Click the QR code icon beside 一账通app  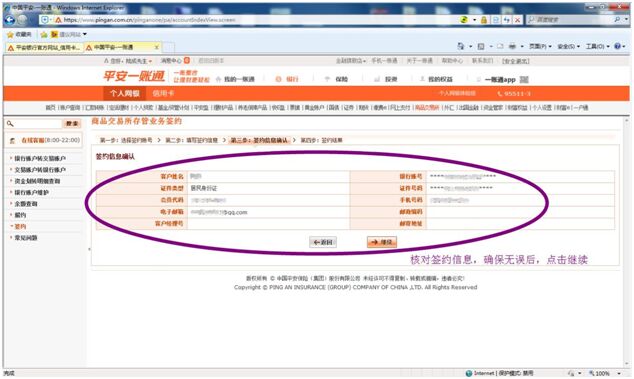pos(524,80)
